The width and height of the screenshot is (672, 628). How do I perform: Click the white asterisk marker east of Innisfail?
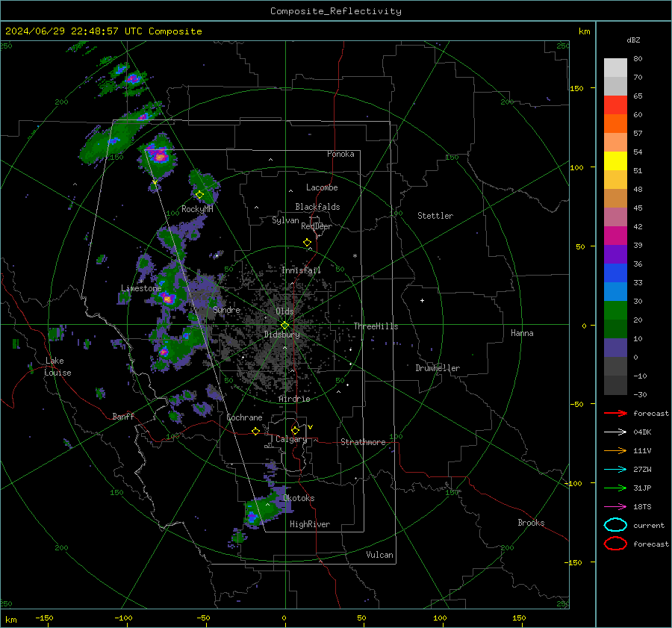[x=355, y=256]
